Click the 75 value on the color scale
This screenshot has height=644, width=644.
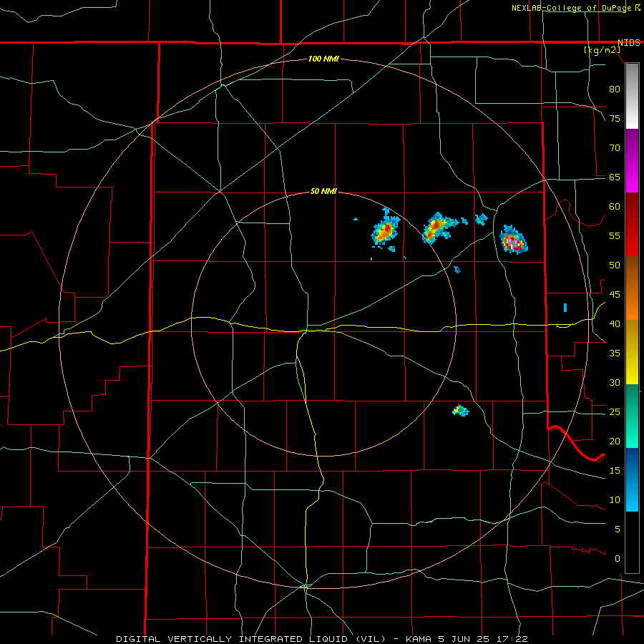tap(615, 119)
